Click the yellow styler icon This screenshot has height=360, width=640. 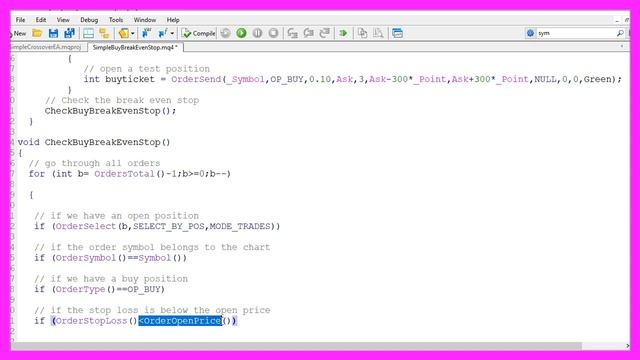[x=123, y=33]
